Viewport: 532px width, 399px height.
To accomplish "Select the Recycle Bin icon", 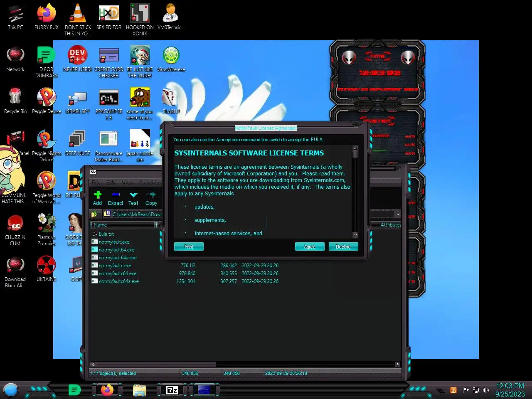I will click(15, 101).
